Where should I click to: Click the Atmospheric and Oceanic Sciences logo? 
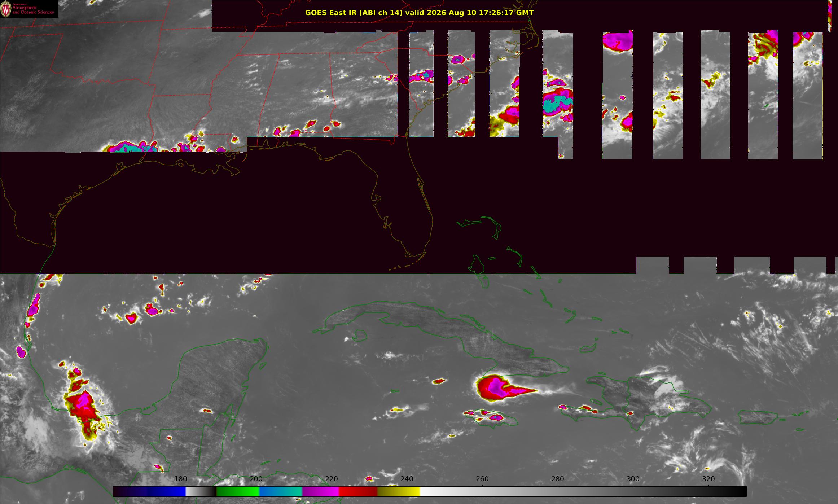point(29,9)
